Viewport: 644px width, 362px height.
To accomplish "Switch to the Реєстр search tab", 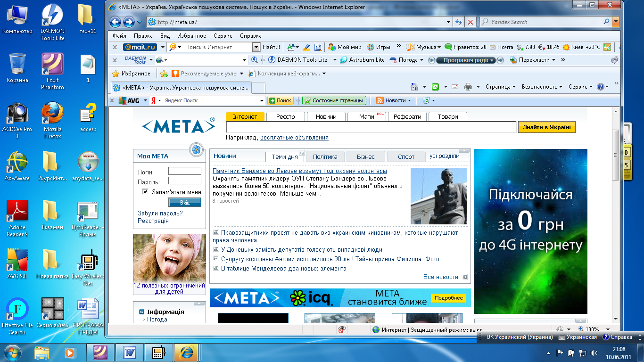I will pyautogui.click(x=286, y=116).
